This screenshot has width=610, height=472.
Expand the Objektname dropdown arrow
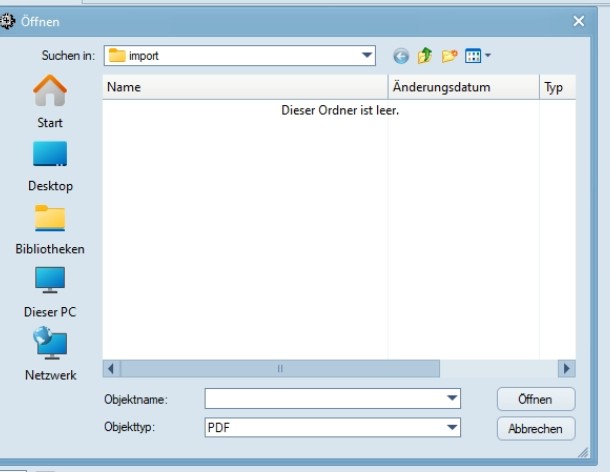pyautogui.click(x=452, y=399)
